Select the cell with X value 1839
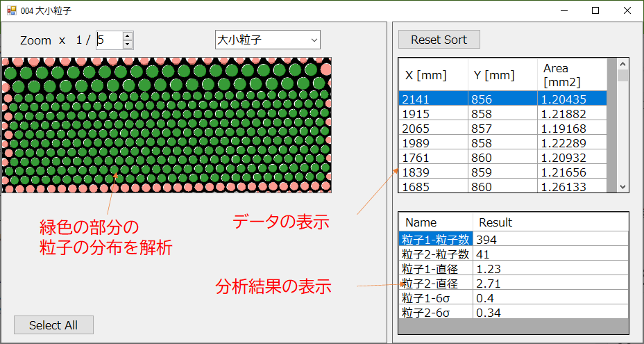Image resolution: width=644 pixels, height=344 pixels. pyautogui.click(x=433, y=172)
